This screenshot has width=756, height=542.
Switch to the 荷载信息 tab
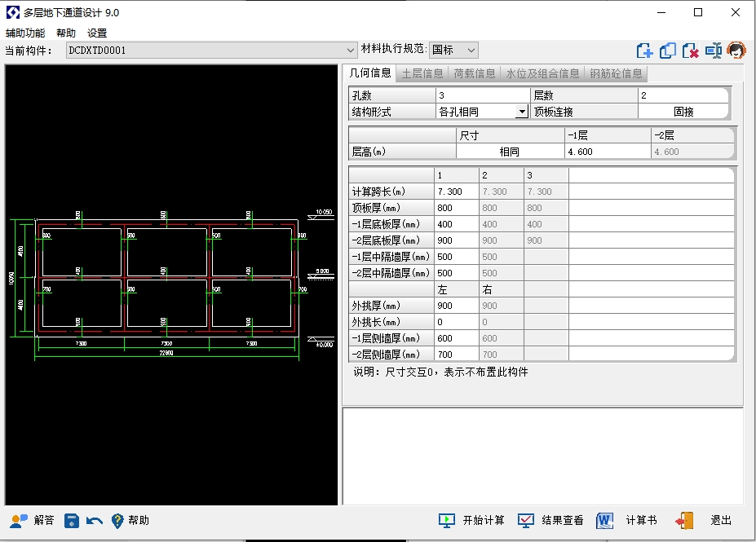click(474, 73)
